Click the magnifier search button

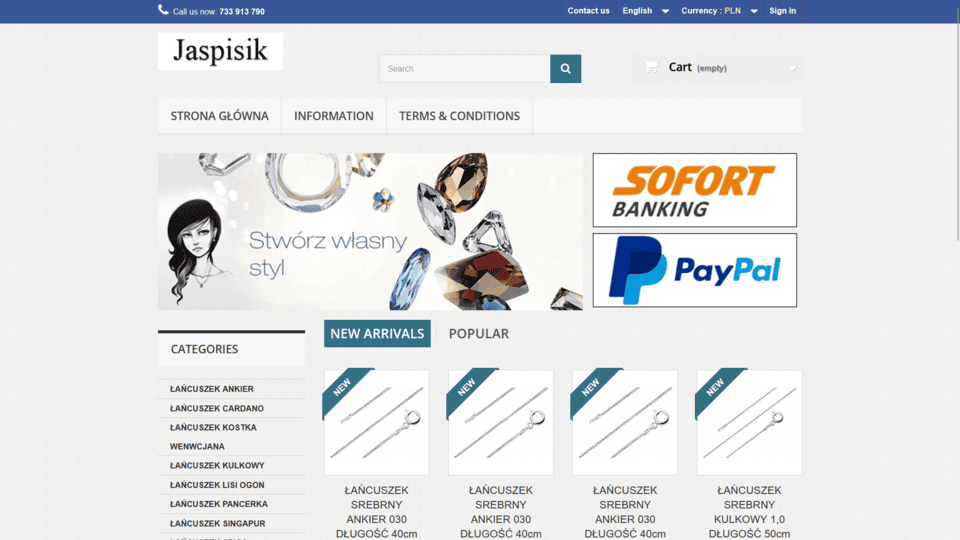tap(565, 69)
